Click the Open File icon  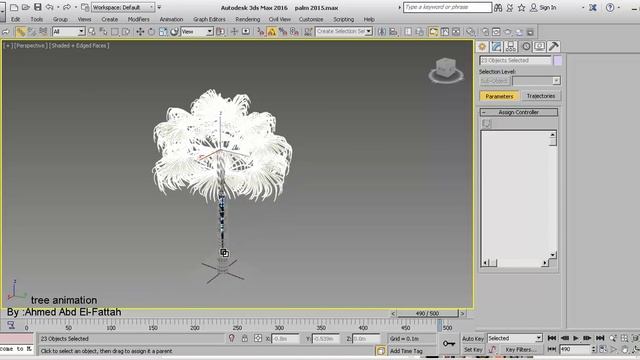coord(25,7)
